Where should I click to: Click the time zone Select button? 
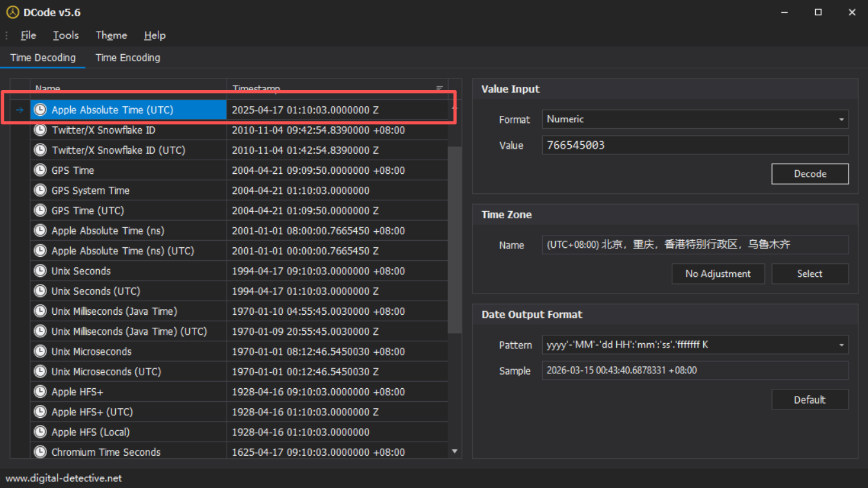(810, 274)
